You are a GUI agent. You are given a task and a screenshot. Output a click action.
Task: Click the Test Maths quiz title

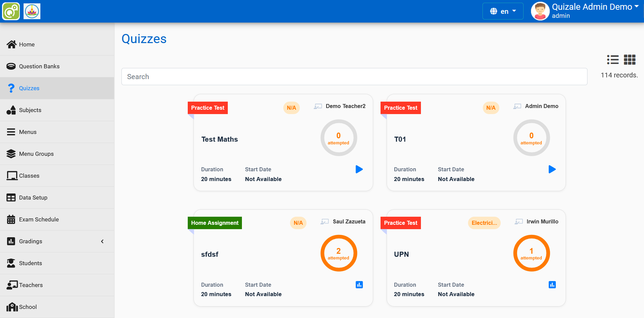pyautogui.click(x=219, y=139)
